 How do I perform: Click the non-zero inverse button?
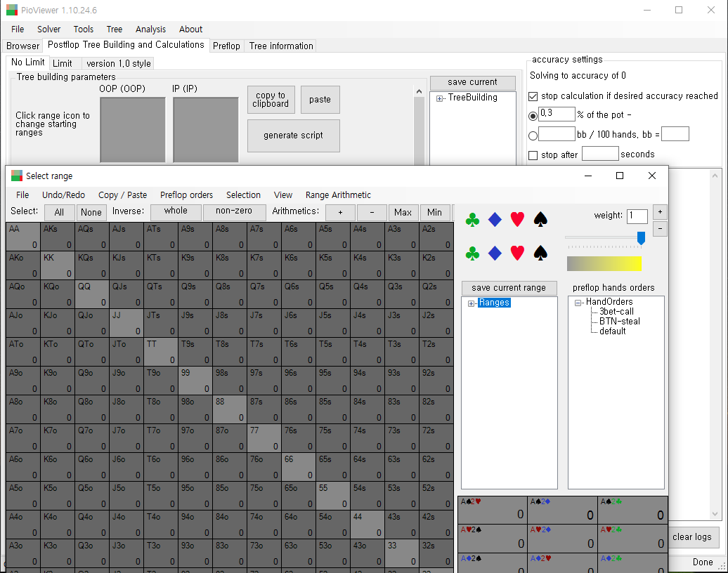click(234, 211)
